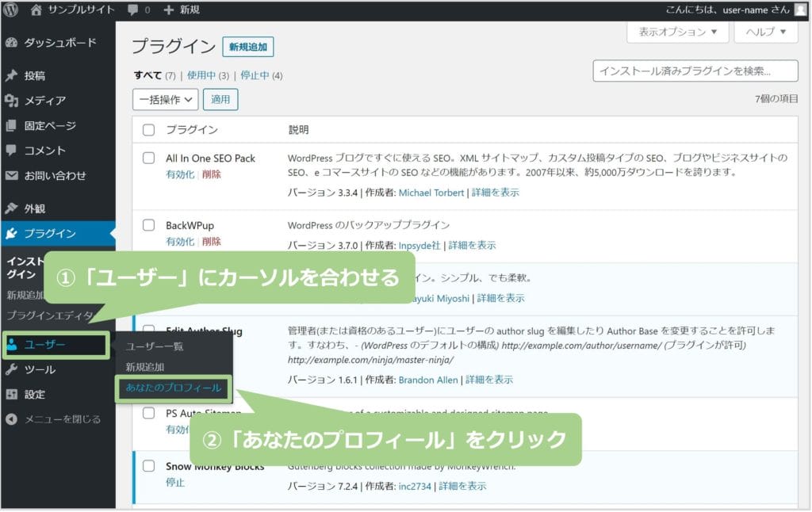Open 投稿 in the sidebar menu
The image size is (812, 512).
click(x=35, y=75)
